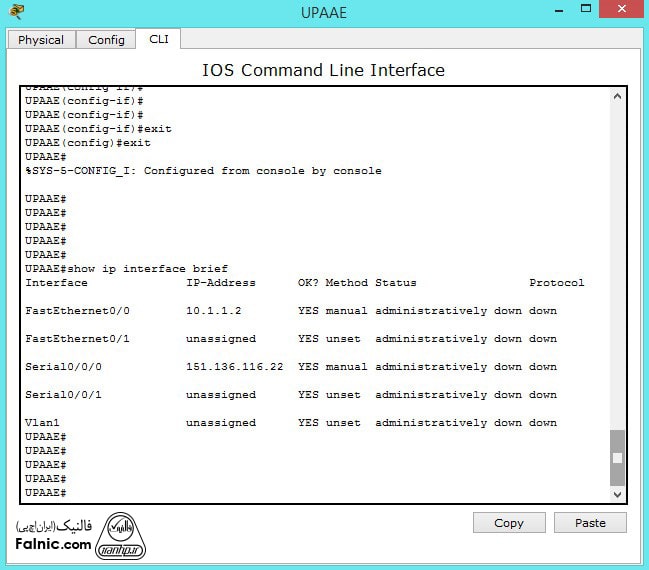Click the Packet Tracer icon in title bar

click(17, 12)
